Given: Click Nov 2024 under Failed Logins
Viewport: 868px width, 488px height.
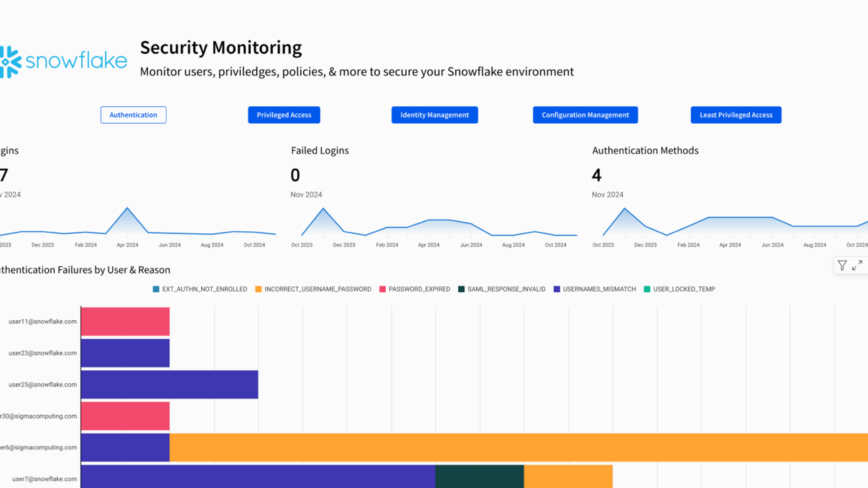Looking at the screenshot, I should (x=306, y=195).
